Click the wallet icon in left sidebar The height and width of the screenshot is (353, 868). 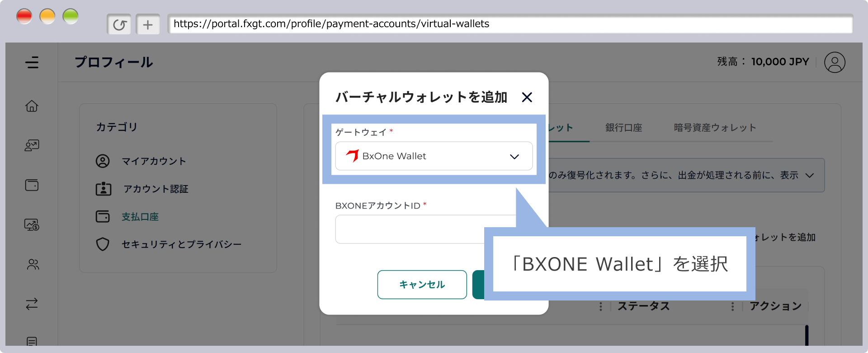point(32,185)
